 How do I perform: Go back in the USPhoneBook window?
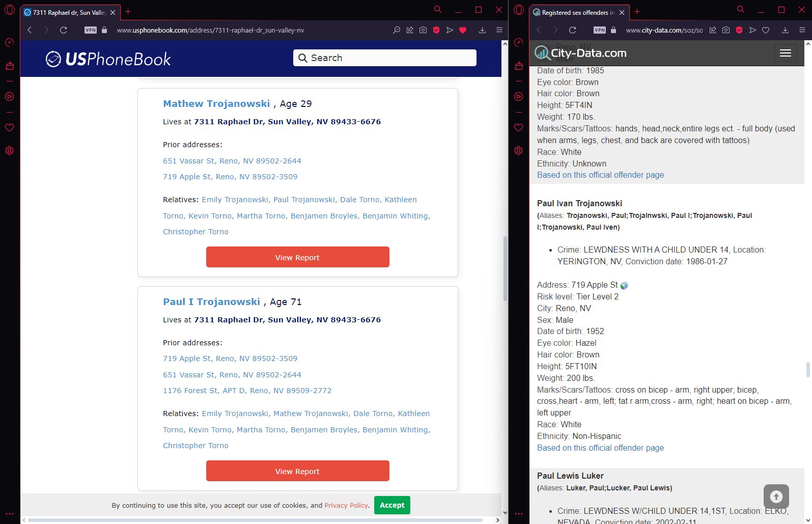coord(30,30)
